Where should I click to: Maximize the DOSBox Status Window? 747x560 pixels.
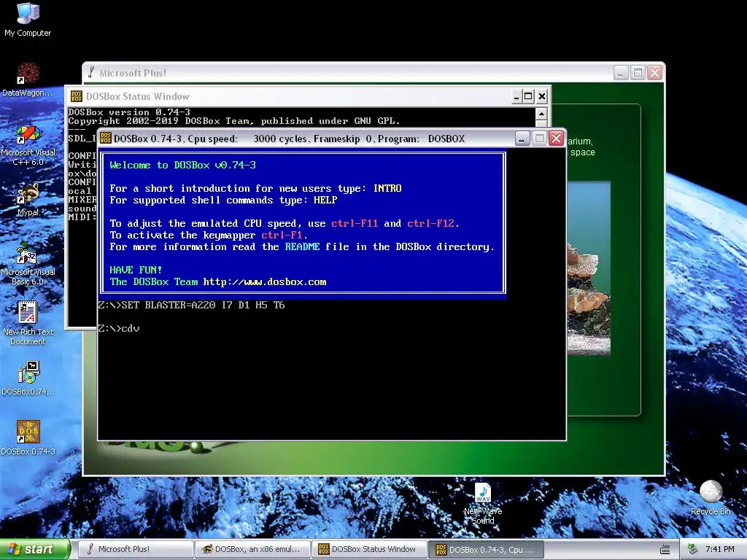(x=528, y=97)
